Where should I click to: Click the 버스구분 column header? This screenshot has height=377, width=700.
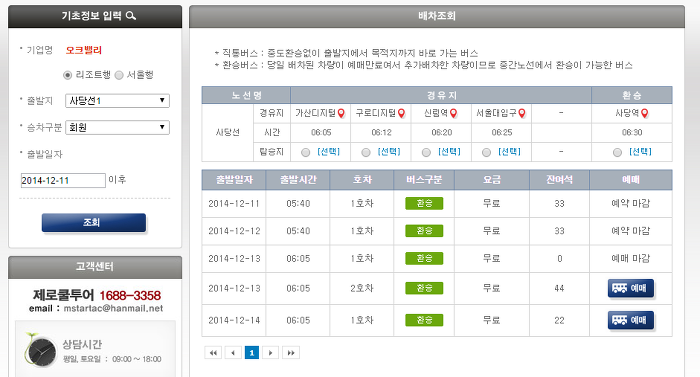424,180
